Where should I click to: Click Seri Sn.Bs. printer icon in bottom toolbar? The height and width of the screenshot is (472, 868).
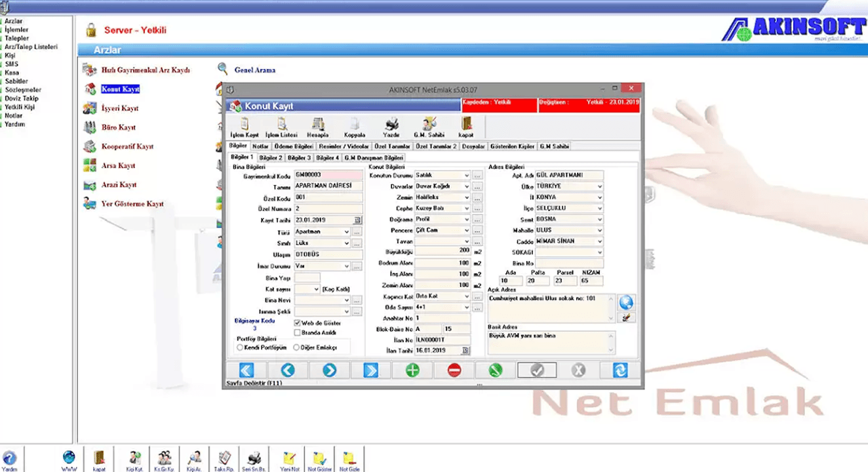coord(253,460)
